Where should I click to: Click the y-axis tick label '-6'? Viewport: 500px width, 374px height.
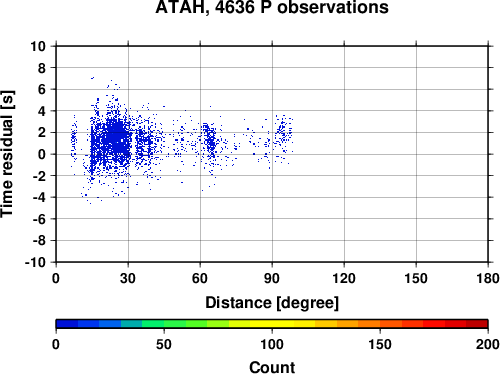[x=39, y=219]
